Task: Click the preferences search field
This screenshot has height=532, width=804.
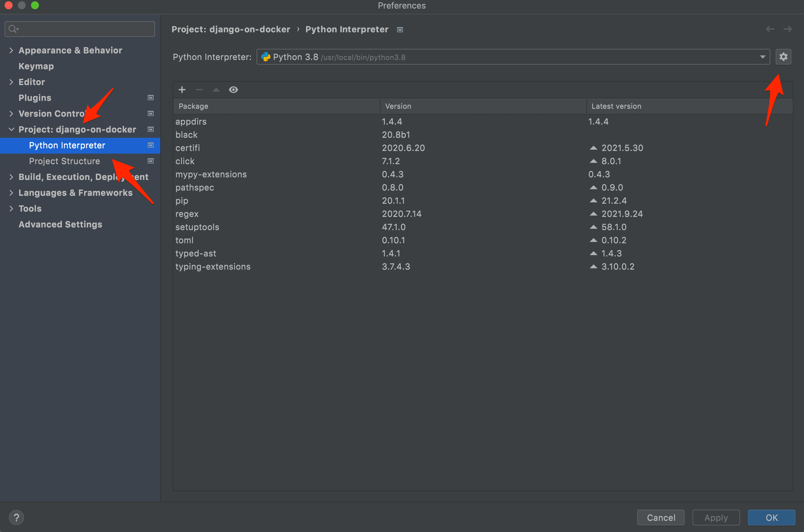Action: tap(79, 29)
